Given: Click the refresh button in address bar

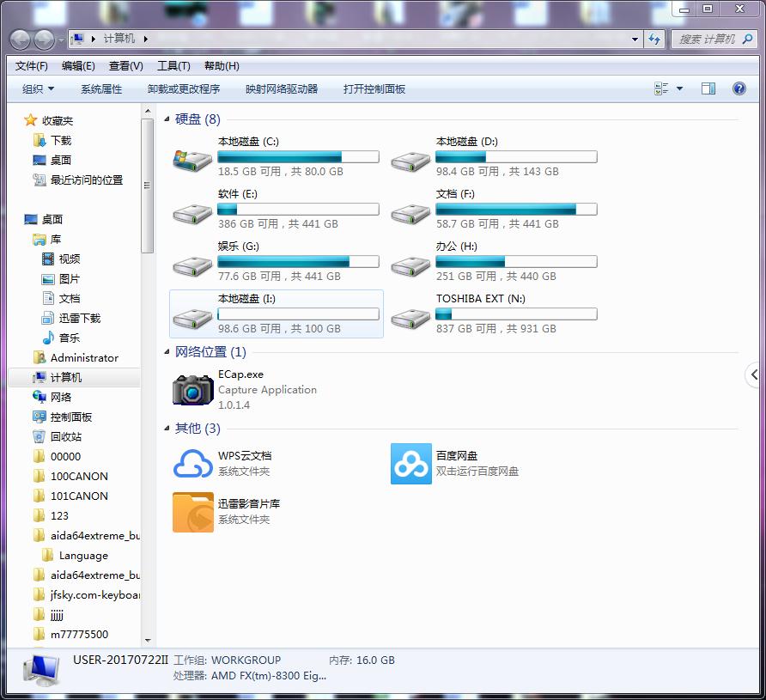Looking at the screenshot, I should [x=654, y=39].
